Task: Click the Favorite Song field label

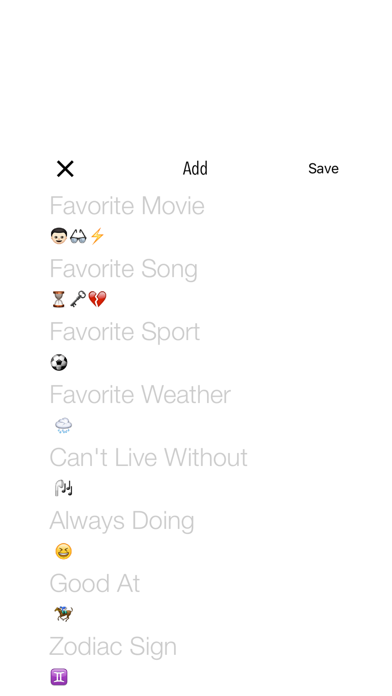Action: [123, 269]
